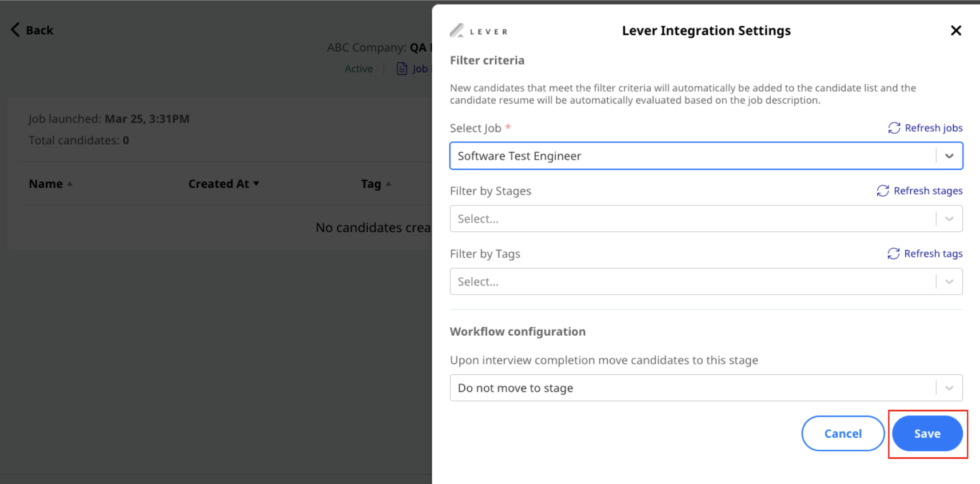Click the Workflow configuration heading
This screenshot has height=484, width=980.
(517, 332)
